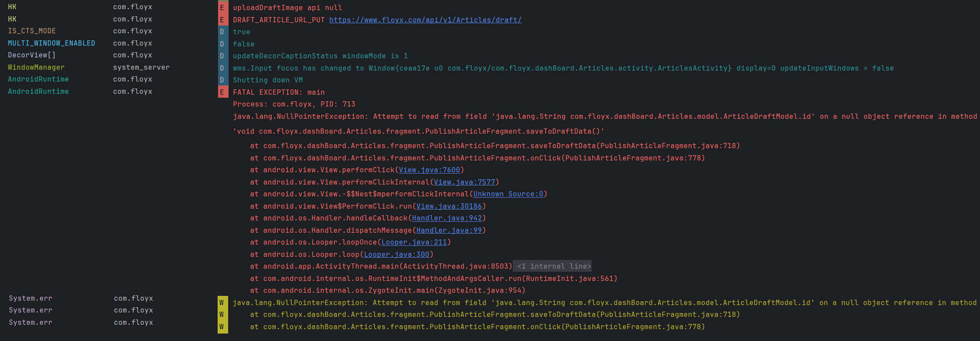Viewport: 980px width, 341px height.
Task: Click the 'true' debug log value
Action: pyautogui.click(x=241, y=32)
